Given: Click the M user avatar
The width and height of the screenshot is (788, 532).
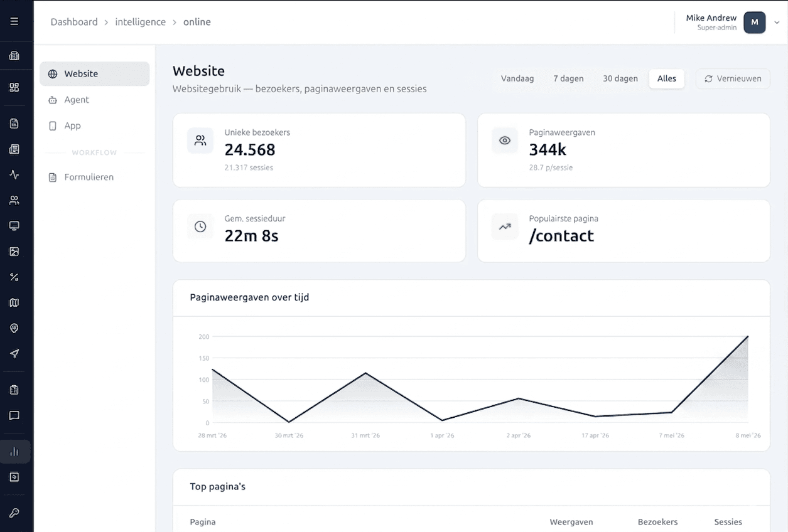Looking at the screenshot, I should [754, 22].
